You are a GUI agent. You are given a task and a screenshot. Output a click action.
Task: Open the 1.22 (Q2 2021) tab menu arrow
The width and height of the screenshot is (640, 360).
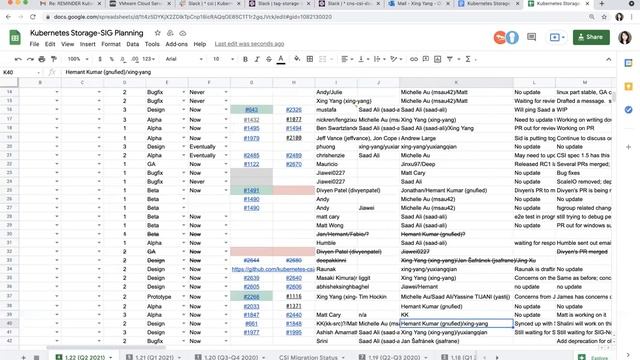111,357
